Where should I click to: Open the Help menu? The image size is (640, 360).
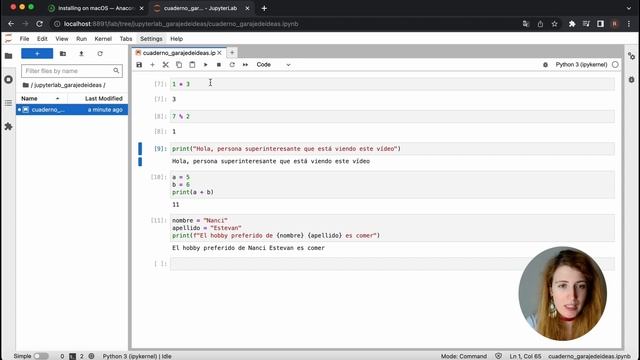[176, 39]
